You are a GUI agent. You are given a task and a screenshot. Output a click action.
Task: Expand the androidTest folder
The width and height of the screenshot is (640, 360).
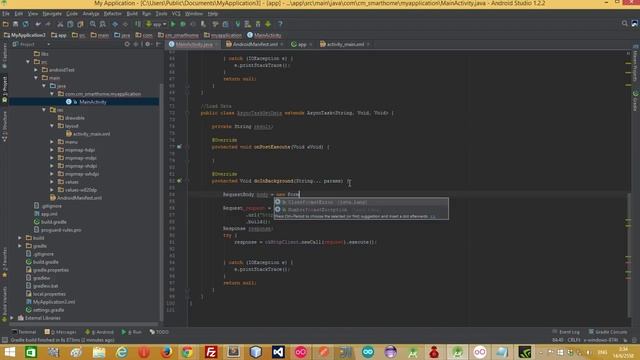tap(36, 70)
